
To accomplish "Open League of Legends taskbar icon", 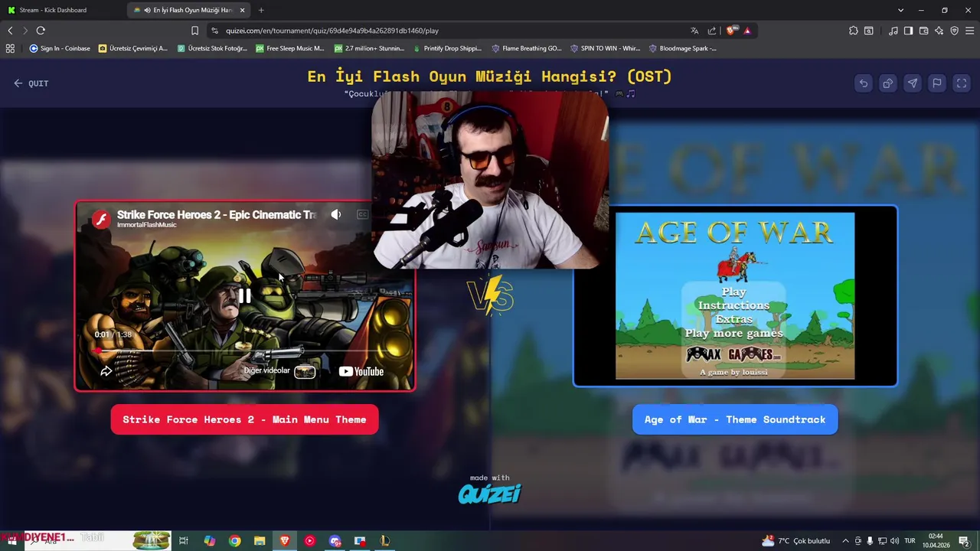I will click(x=385, y=541).
